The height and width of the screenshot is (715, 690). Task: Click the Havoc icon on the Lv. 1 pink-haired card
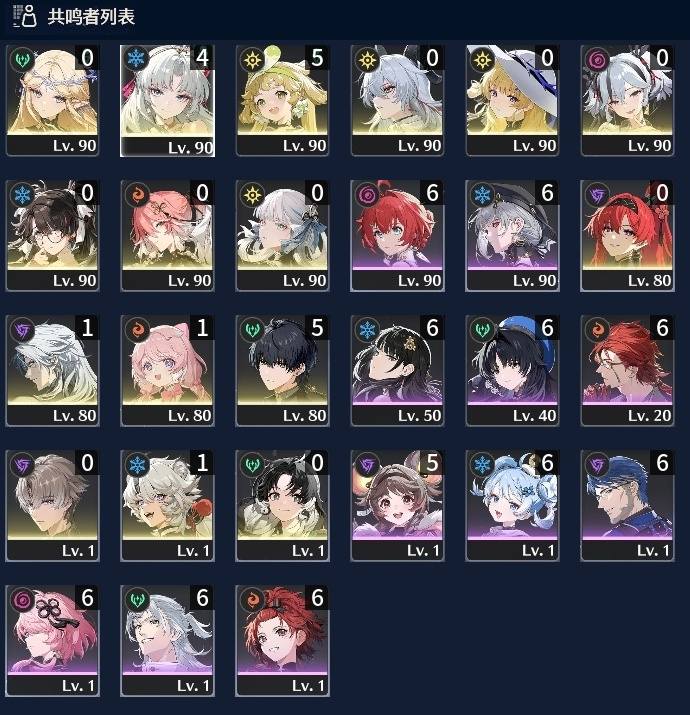click(22, 599)
